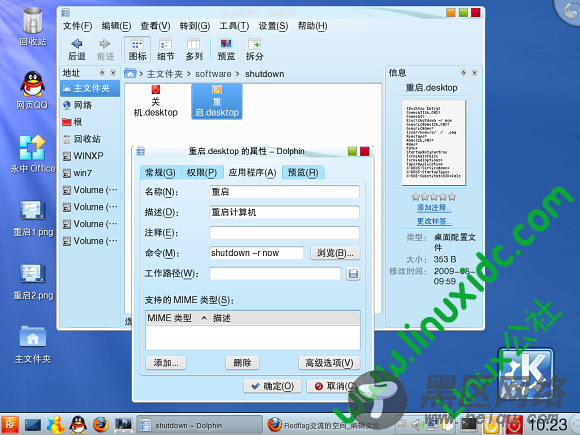Open the win7 volume in places
The image size is (580, 435).
pos(90,173)
